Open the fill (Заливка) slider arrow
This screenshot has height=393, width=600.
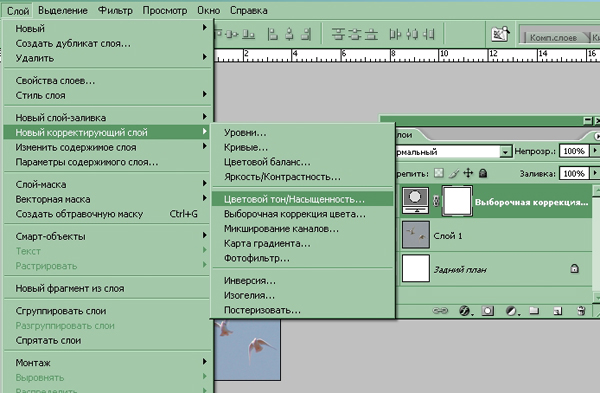click(595, 173)
